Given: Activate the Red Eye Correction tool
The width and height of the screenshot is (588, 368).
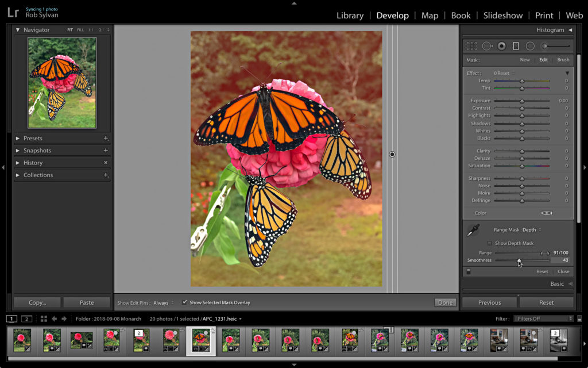Looking at the screenshot, I should 501,46.
